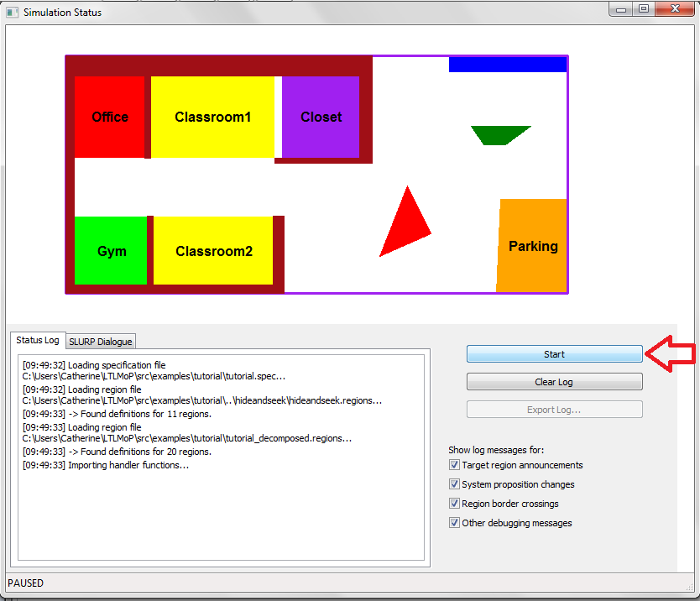Click the yellow Classroom1 region

pyautogui.click(x=212, y=118)
